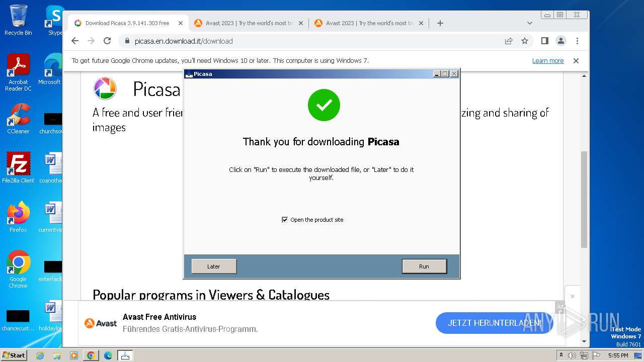
Task: Click scrollbar down arrow on webpage
Action: (584, 341)
